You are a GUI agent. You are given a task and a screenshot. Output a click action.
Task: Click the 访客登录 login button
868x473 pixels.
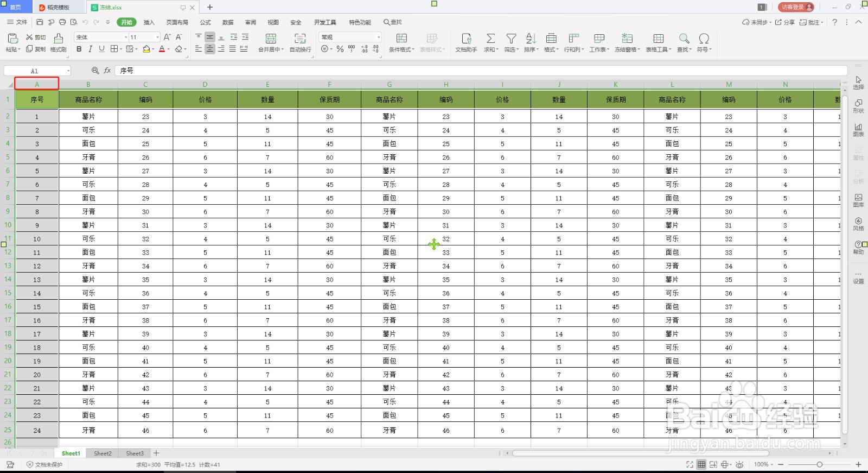796,7
